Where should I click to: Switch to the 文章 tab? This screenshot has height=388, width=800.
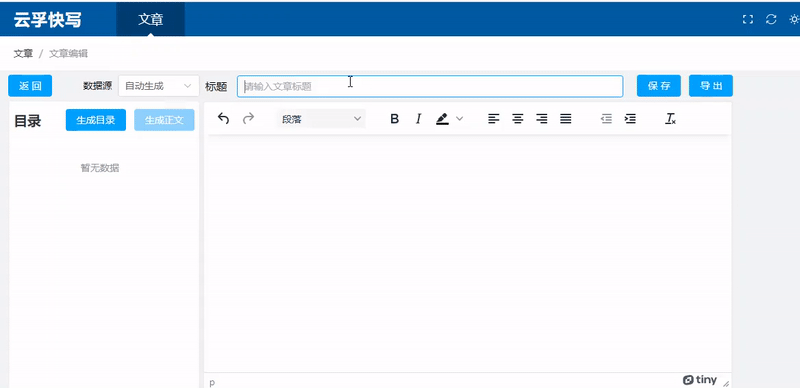click(x=151, y=19)
